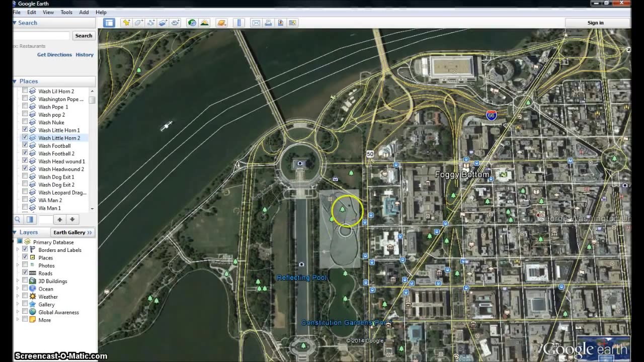This screenshot has width=644, height=362.
Task: Expand the More tree node
Action: pos(18,320)
